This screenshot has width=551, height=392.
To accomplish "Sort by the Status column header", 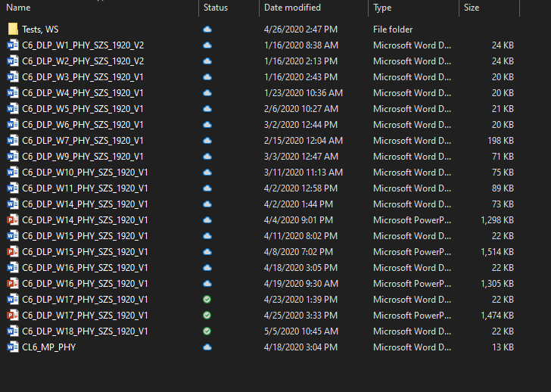I will (216, 8).
